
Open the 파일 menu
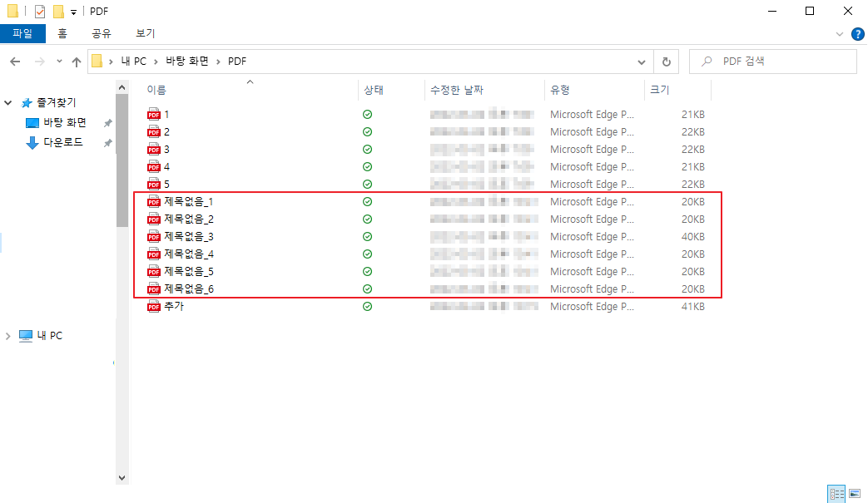coord(23,33)
